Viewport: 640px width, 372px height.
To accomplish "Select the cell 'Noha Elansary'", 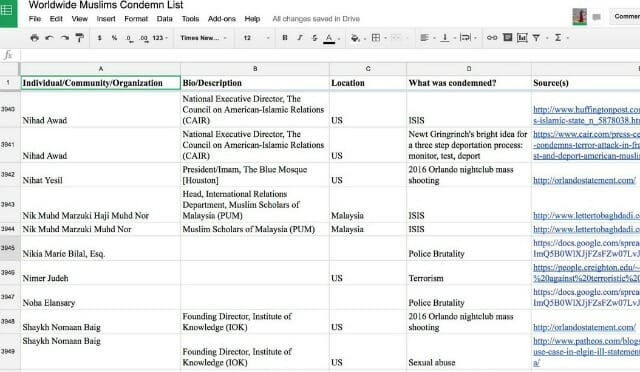I will [x=100, y=297].
